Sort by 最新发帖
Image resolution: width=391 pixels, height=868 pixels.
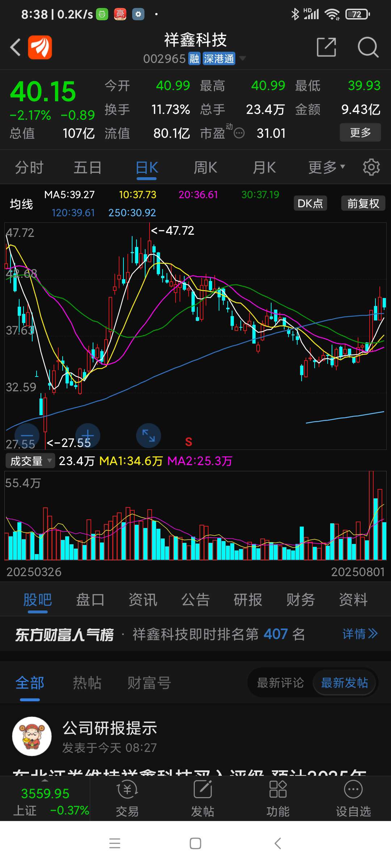click(345, 683)
